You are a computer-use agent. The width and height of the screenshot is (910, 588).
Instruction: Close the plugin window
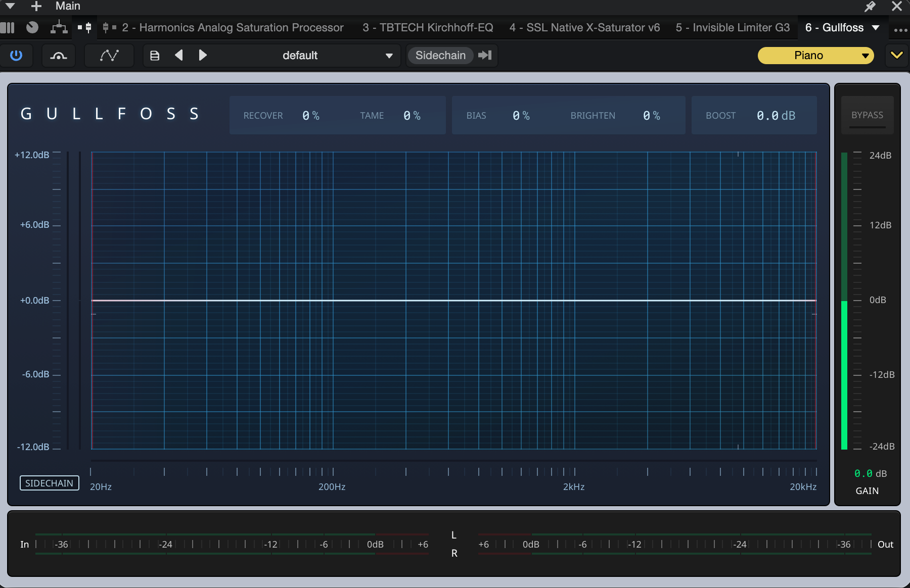(897, 6)
